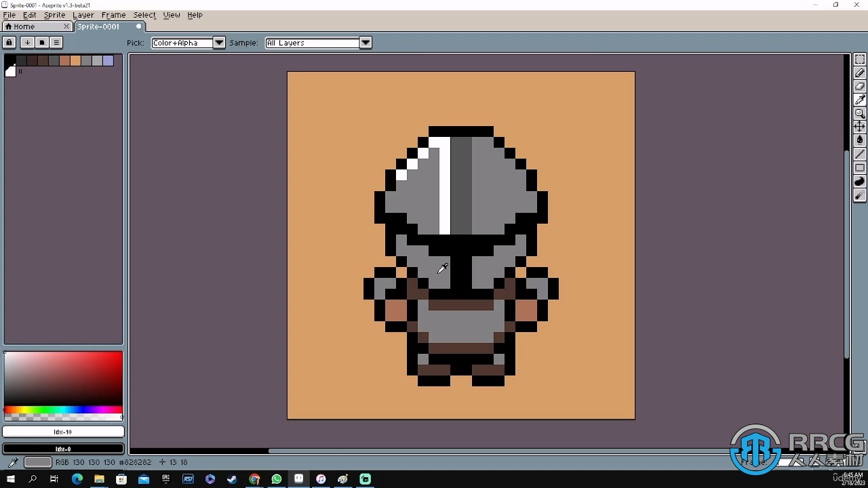The image size is (868, 488).
Task: Open the Windows Start menu
Action: click(10, 479)
